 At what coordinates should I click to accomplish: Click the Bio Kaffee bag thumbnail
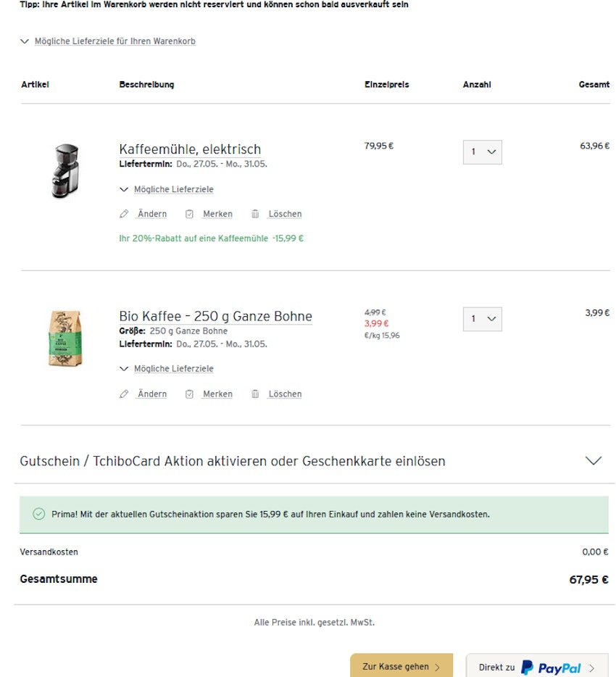tap(65, 338)
